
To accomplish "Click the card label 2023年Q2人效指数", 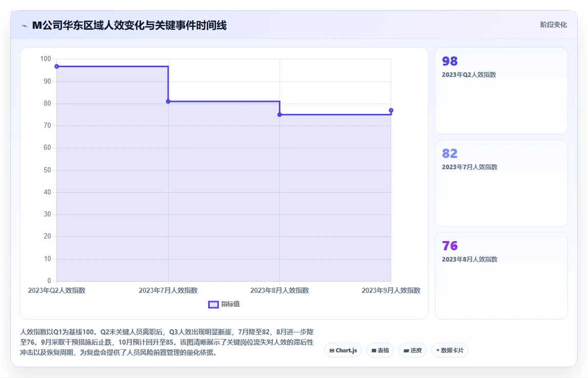I will [x=469, y=74].
